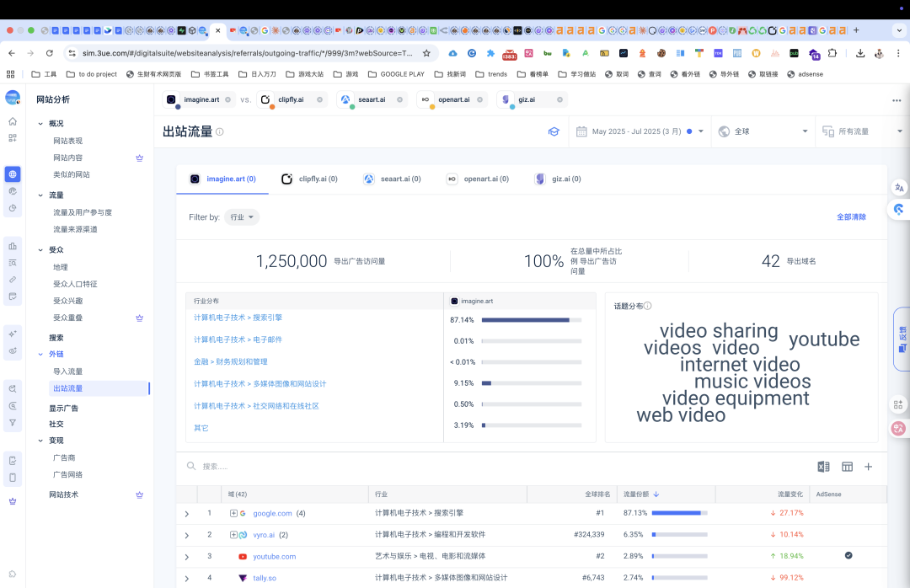Click the crown icon next to 受众重叠
The image size is (910, 588).
(139, 318)
